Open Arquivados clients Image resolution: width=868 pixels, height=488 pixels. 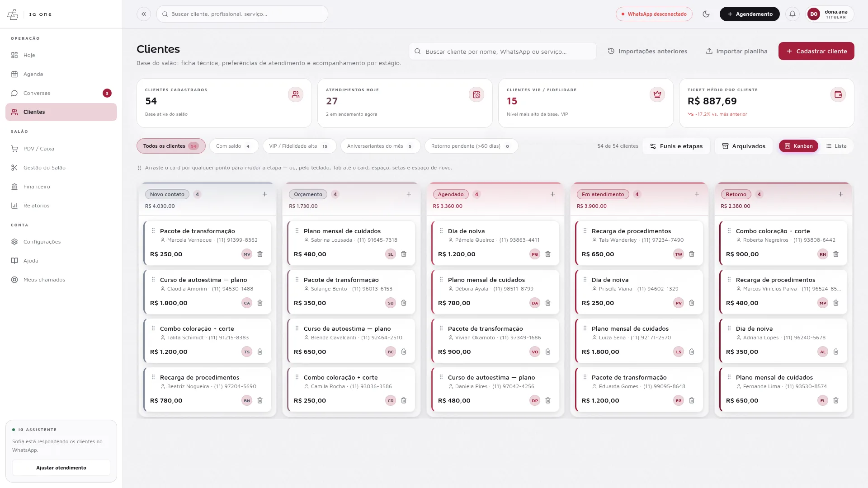744,146
